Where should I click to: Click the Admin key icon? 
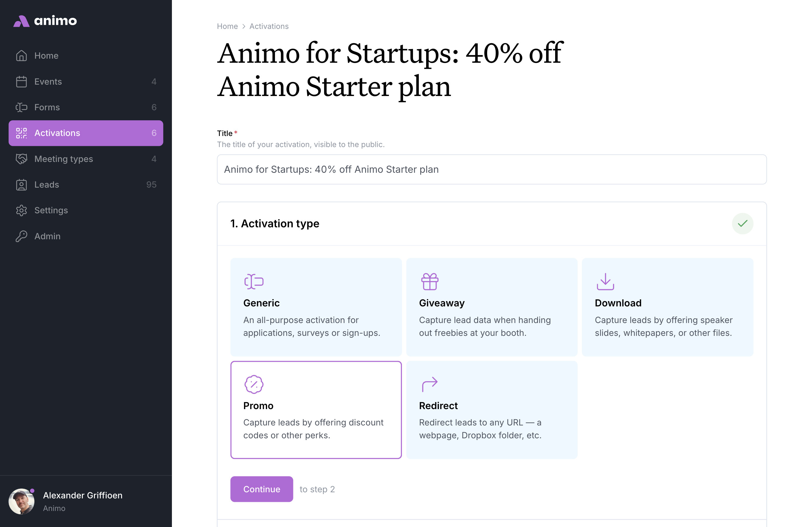click(x=21, y=236)
